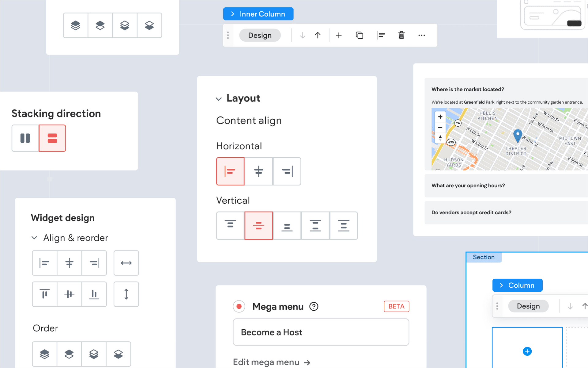Click the plus add icon in the Inner Column toolbar

[x=339, y=35]
